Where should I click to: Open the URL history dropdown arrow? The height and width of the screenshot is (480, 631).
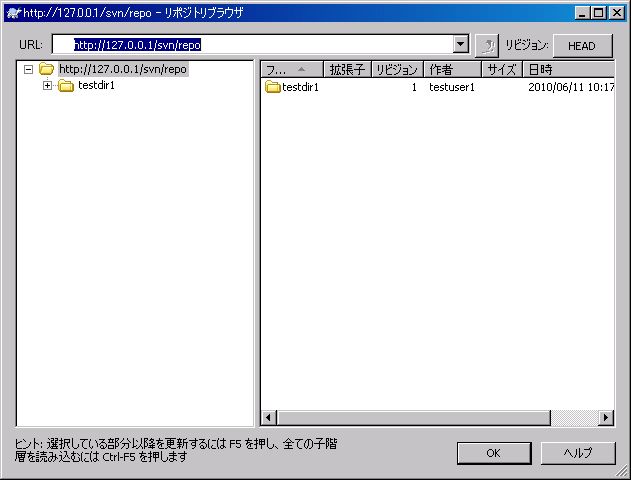[461, 44]
